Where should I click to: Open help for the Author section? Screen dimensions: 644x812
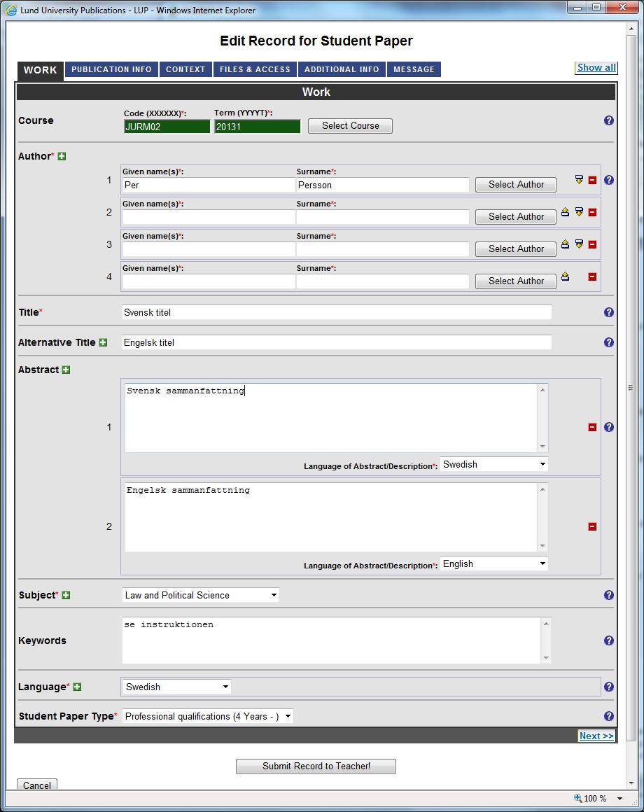609,180
